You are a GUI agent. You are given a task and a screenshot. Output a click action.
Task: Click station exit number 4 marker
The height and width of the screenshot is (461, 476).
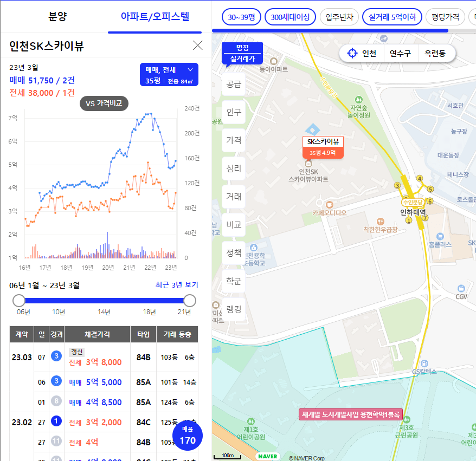pyautogui.click(x=420, y=178)
